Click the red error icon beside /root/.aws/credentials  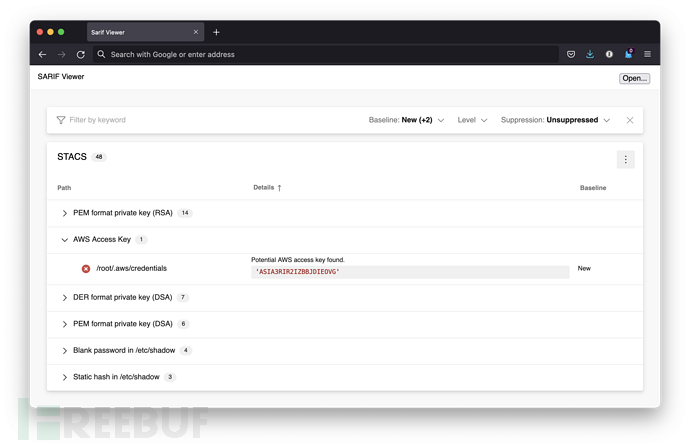pyautogui.click(x=86, y=268)
